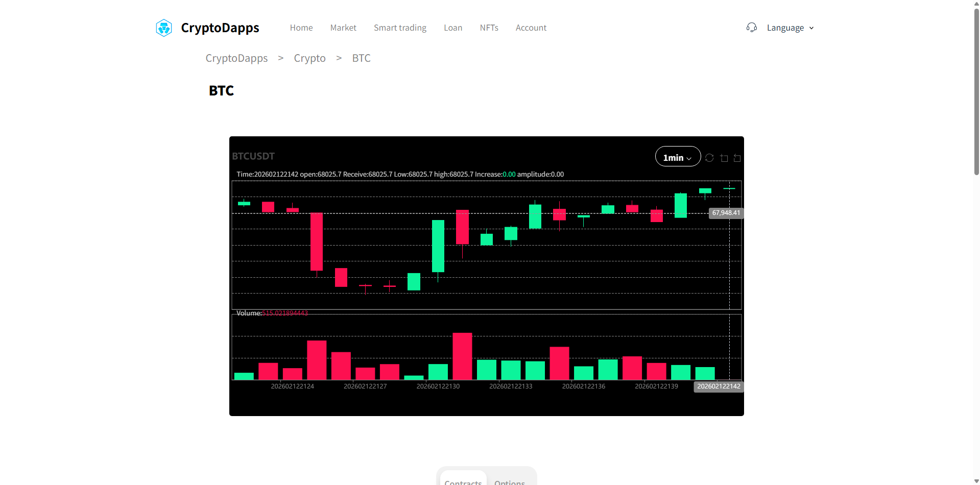This screenshot has height=485, width=980.
Task: Click the customer support headset icon
Action: click(x=751, y=28)
